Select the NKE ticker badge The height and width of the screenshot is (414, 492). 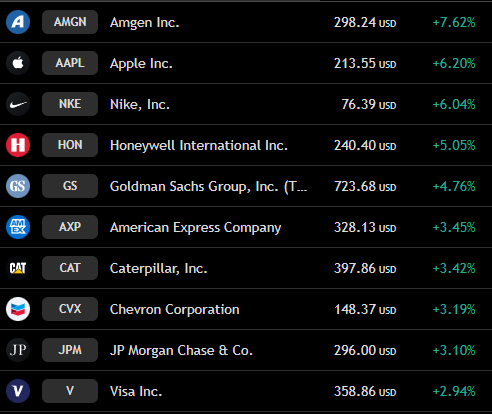pyautogui.click(x=70, y=104)
